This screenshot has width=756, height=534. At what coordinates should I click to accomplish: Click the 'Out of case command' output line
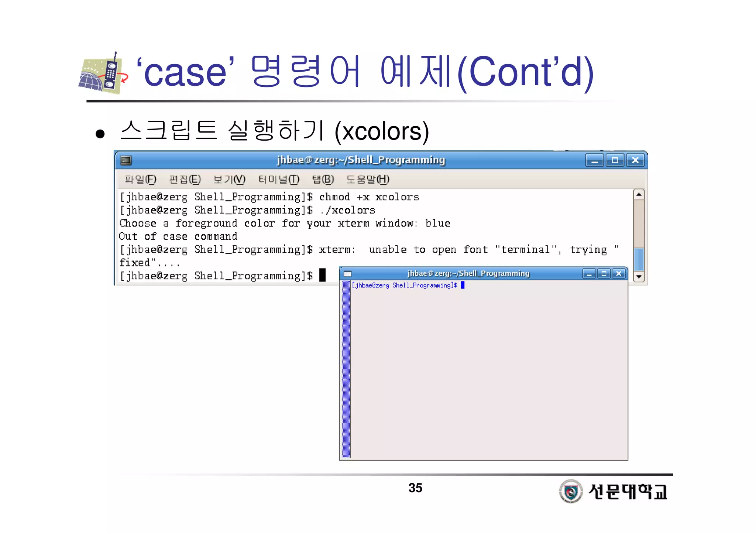click(x=178, y=237)
